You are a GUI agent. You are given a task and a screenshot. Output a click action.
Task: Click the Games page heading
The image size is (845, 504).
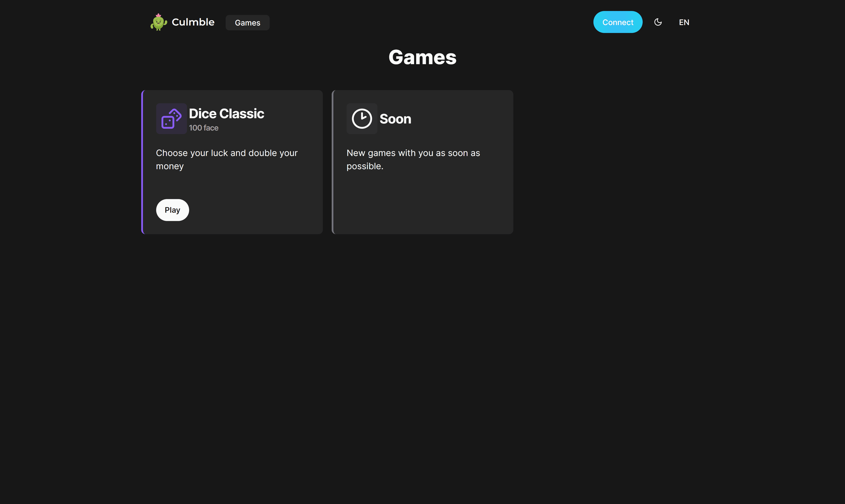(422, 57)
